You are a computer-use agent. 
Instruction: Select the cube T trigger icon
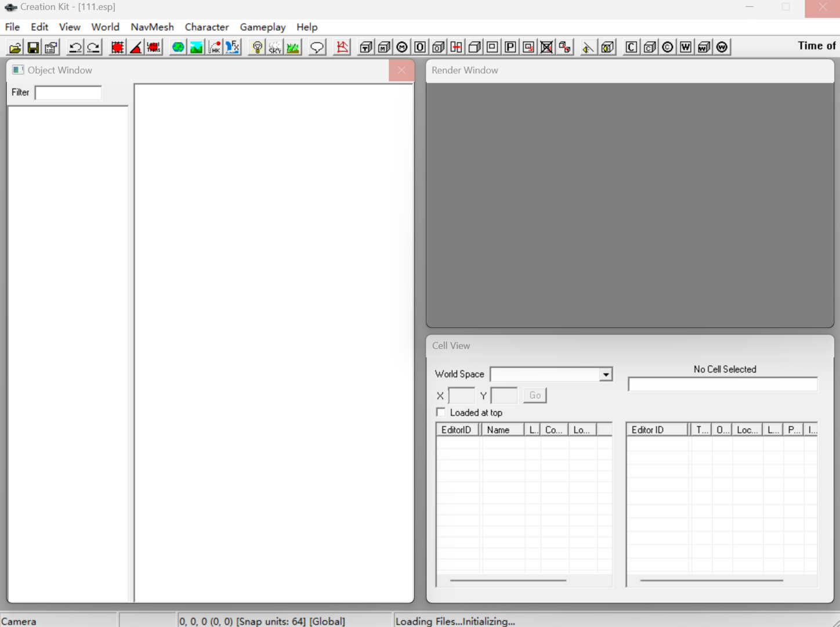(366, 47)
